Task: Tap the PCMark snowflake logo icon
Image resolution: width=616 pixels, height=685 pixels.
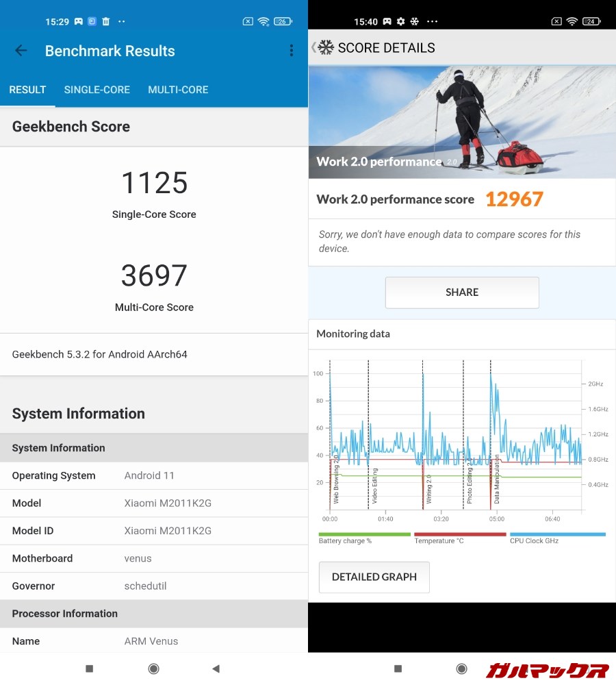Action: tap(326, 48)
